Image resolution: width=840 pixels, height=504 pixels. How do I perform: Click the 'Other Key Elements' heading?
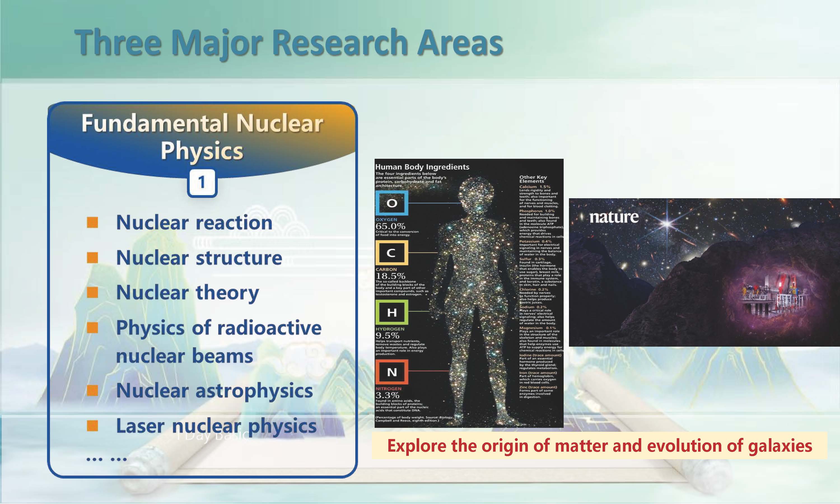pyautogui.click(x=533, y=179)
